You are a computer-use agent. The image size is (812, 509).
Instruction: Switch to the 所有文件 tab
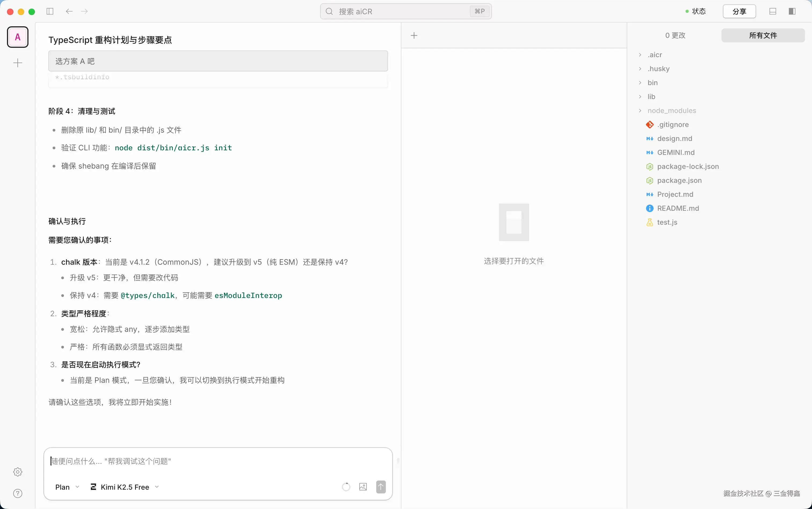click(x=763, y=35)
